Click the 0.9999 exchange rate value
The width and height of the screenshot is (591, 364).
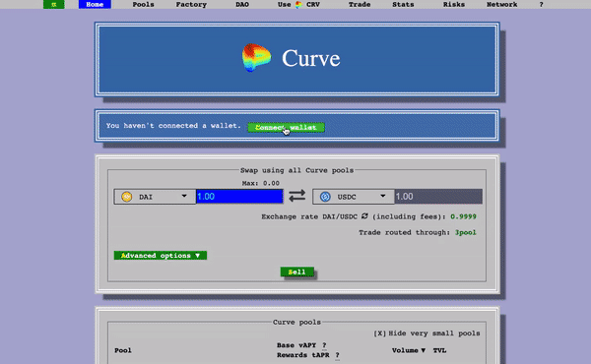463,216
